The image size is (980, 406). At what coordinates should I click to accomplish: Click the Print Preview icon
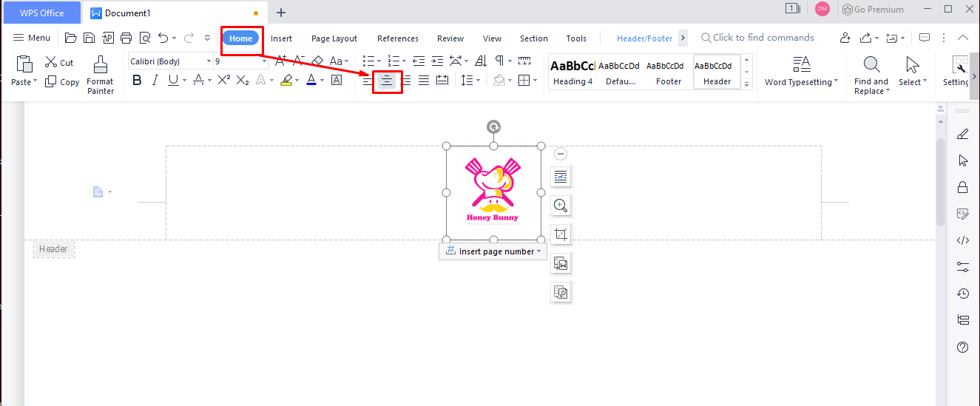click(145, 38)
